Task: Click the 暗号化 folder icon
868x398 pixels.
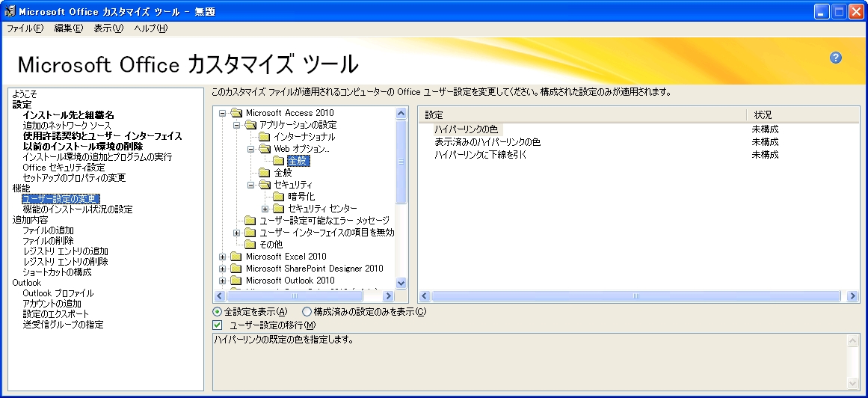Action: click(x=279, y=196)
